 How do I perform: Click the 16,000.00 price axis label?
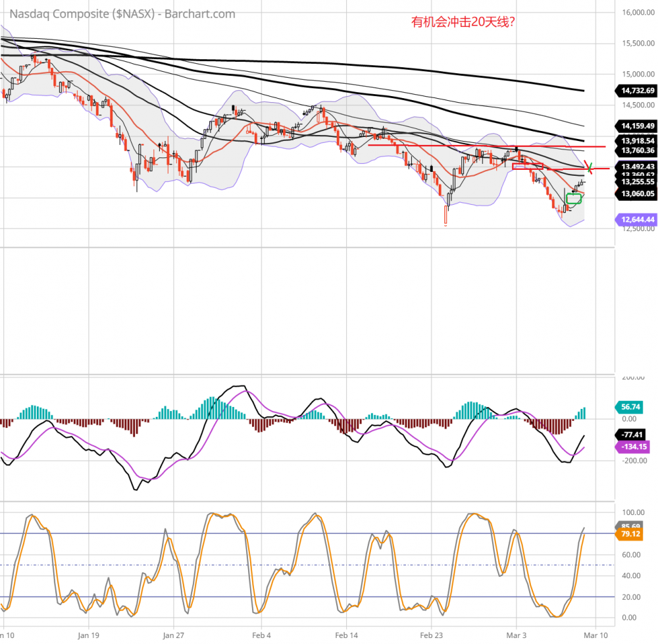coord(636,13)
